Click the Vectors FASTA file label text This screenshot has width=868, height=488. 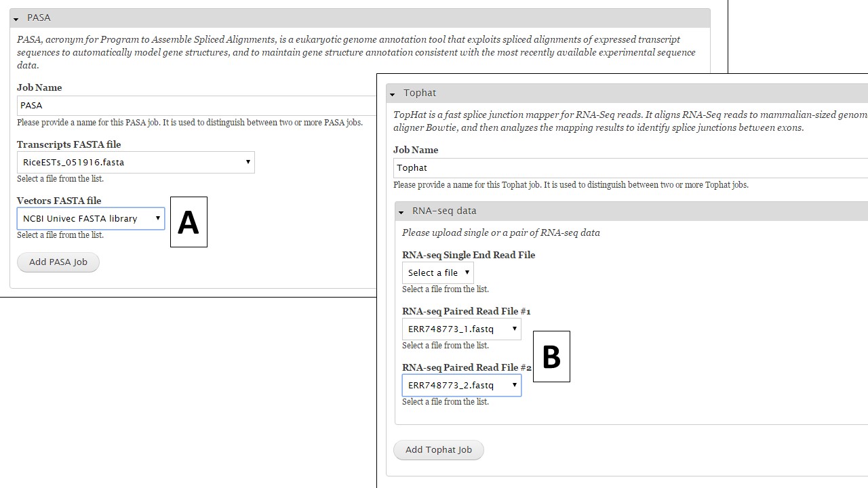59,201
